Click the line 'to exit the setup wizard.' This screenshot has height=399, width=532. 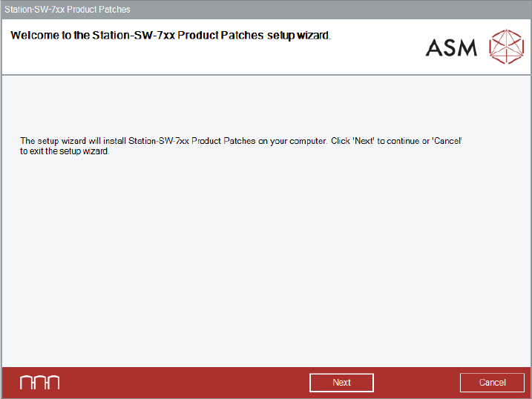pos(65,151)
